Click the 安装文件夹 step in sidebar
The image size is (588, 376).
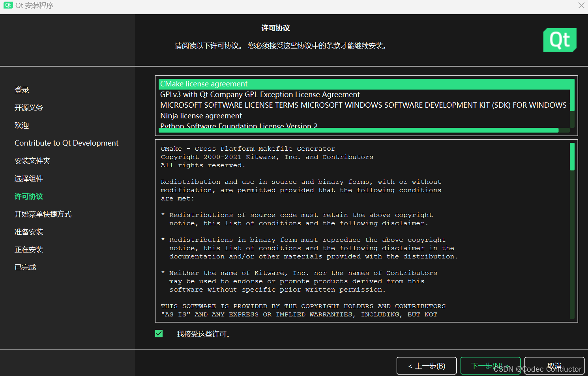32,161
